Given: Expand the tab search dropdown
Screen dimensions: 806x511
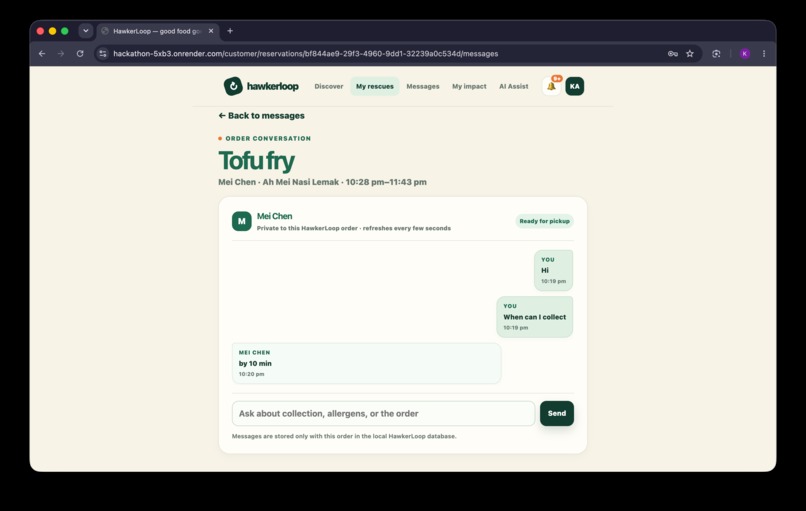Looking at the screenshot, I should click(x=86, y=31).
